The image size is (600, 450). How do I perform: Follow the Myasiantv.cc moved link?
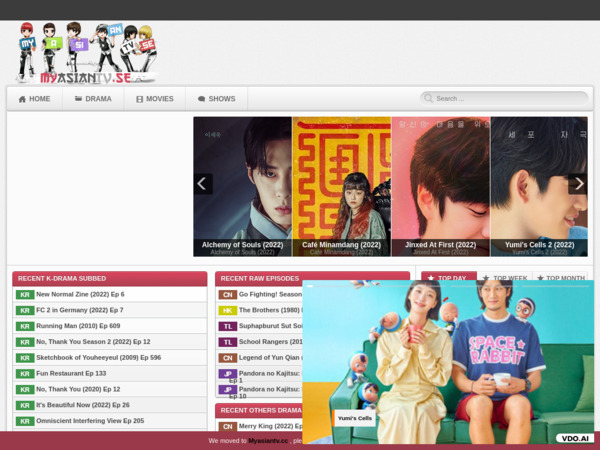pyautogui.click(x=268, y=441)
